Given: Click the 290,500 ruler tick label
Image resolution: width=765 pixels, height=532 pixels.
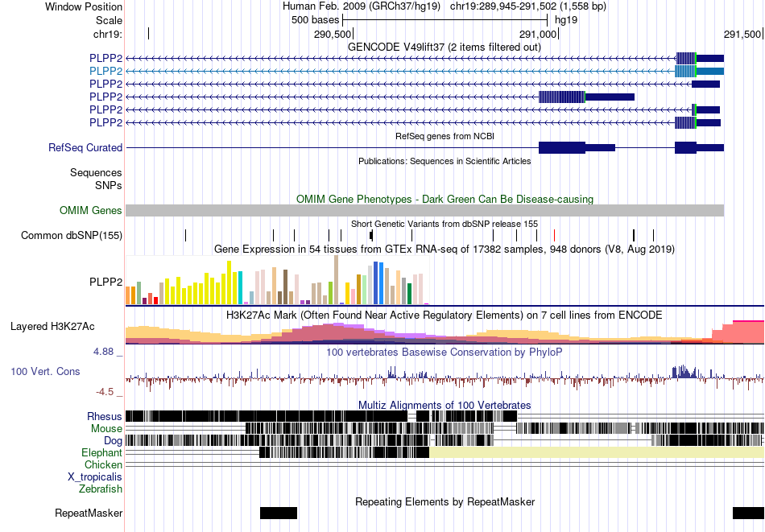Looking at the screenshot, I should [333, 34].
